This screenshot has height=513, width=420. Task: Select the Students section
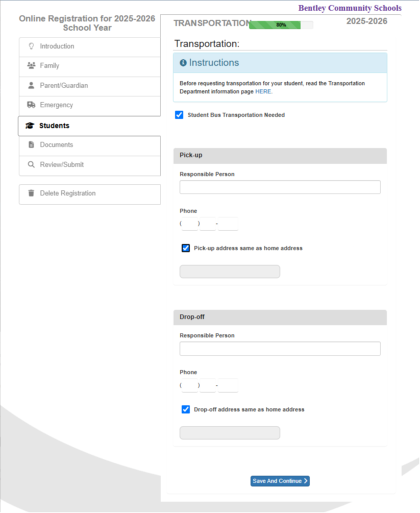point(89,126)
